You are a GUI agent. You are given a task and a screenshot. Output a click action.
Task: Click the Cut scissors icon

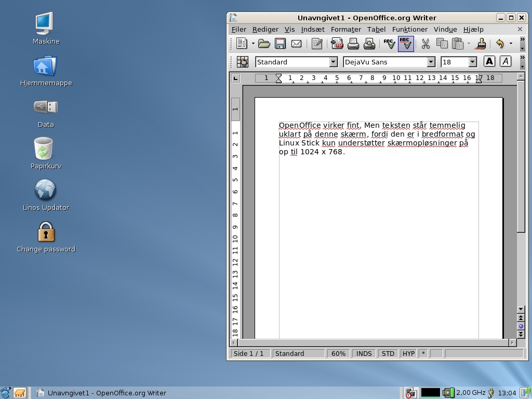(425, 44)
